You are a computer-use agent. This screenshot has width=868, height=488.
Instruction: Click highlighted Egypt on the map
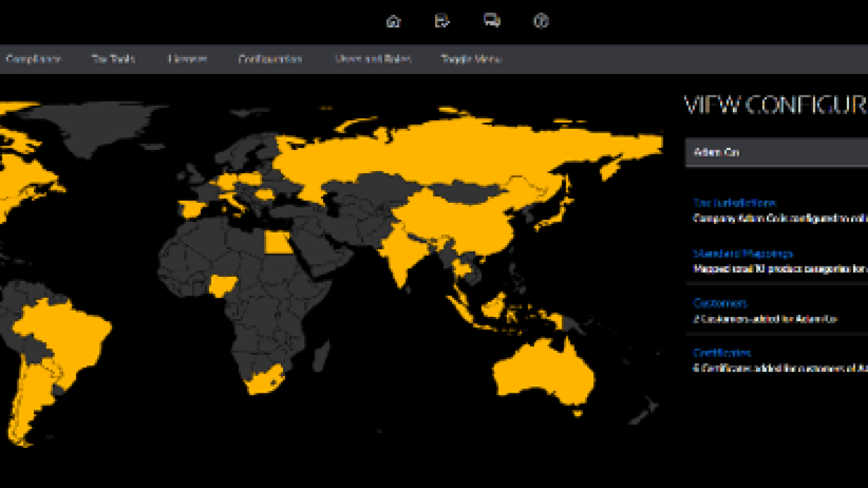[x=275, y=243]
